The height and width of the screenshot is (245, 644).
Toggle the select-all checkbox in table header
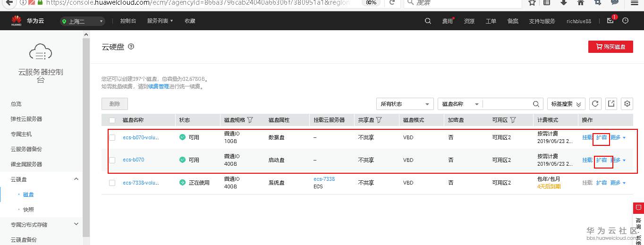[112, 120]
